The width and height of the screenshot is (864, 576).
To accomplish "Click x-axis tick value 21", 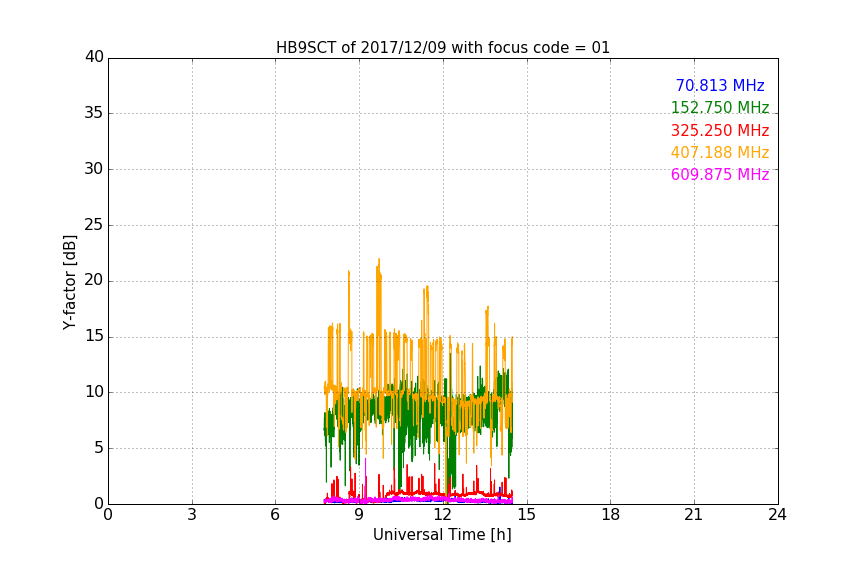I will coord(694,515).
